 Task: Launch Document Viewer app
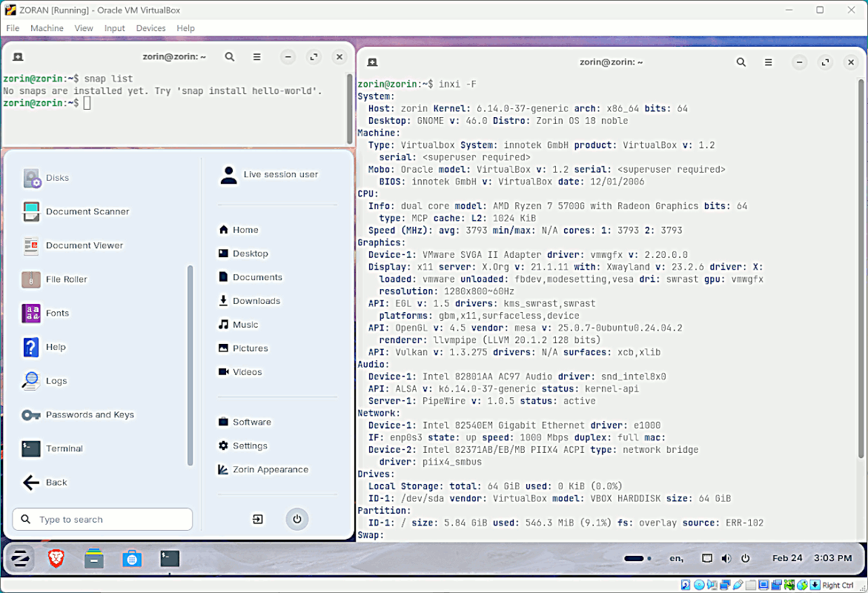(73, 245)
